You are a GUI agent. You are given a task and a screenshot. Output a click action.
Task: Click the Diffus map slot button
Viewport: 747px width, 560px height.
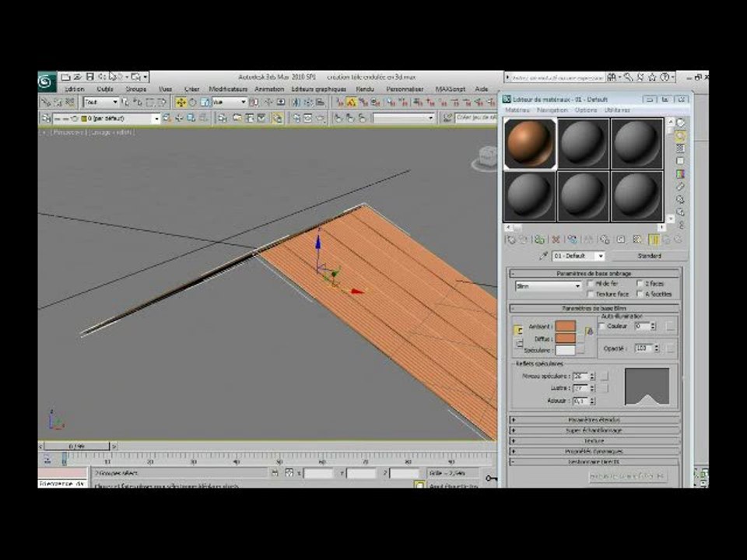(x=580, y=338)
